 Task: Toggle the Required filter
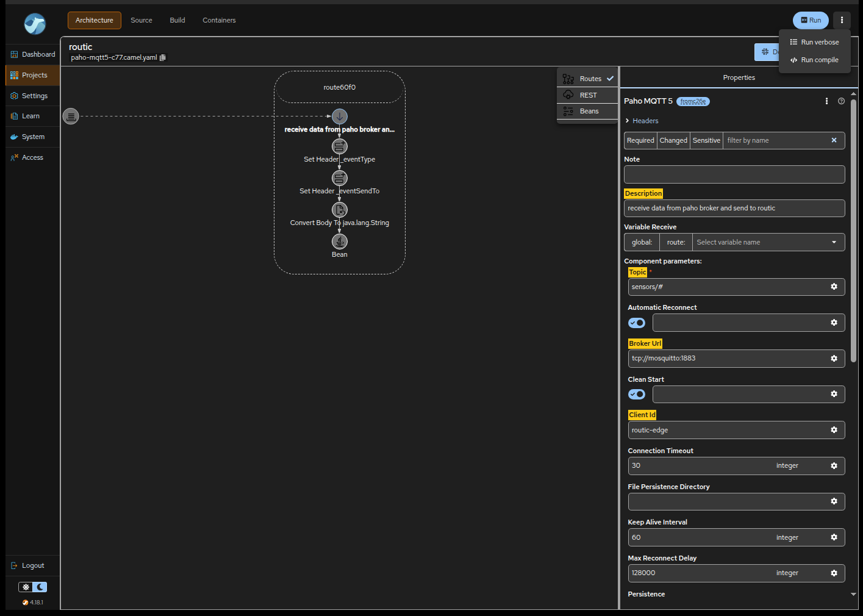click(640, 140)
